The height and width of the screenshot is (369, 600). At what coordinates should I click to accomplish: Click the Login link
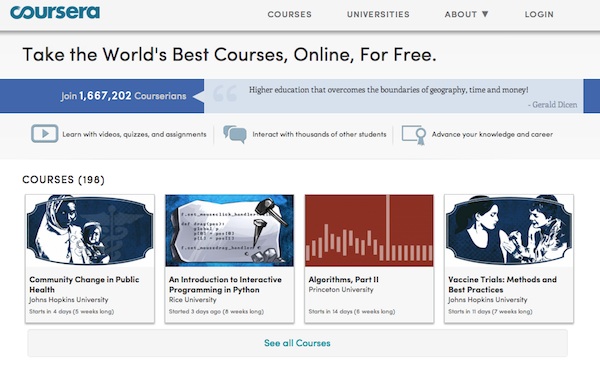pos(539,15)
